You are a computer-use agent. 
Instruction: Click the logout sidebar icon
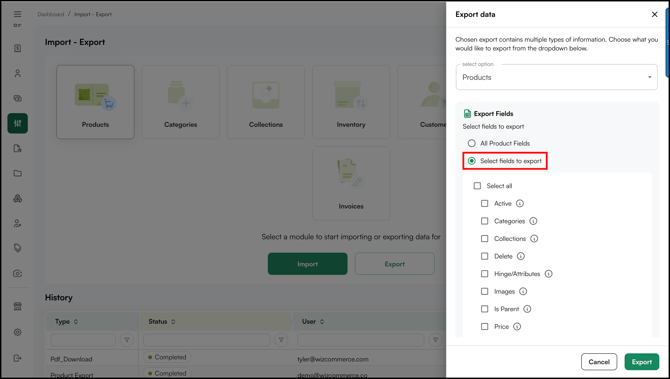click(x=18, y=358)
